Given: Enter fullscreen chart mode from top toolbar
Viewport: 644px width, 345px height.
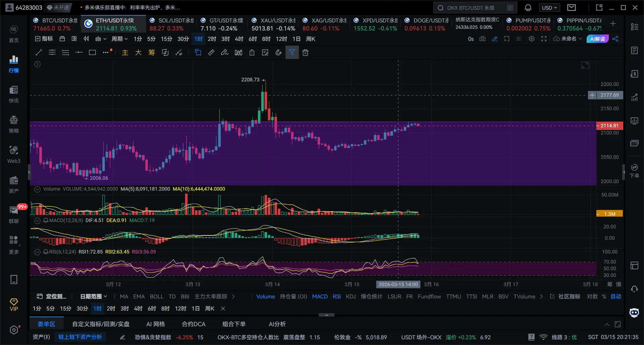Looking at the screenshot, I should coord(544,39).
